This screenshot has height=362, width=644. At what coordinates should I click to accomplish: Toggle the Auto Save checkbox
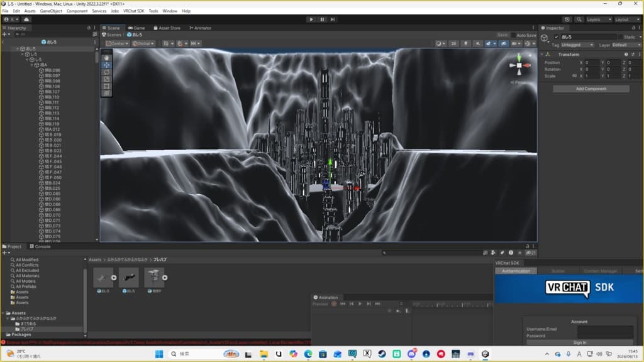[x=513, y=35]
